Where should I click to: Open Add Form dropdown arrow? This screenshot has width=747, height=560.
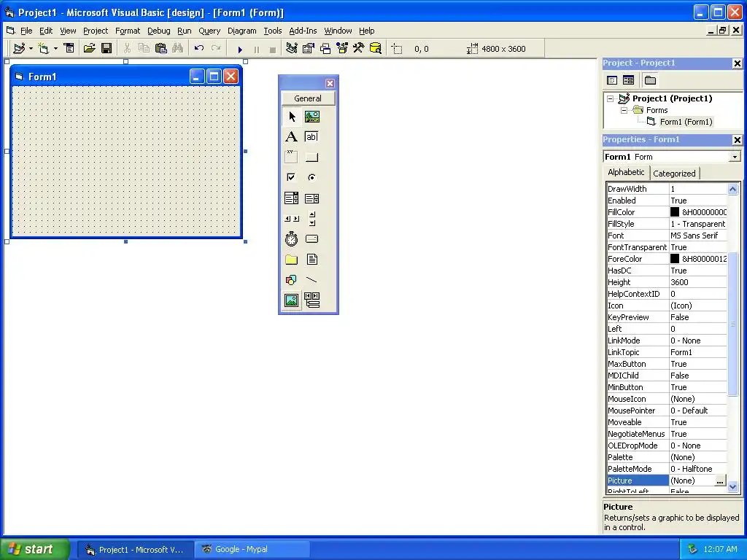point(55,49)
